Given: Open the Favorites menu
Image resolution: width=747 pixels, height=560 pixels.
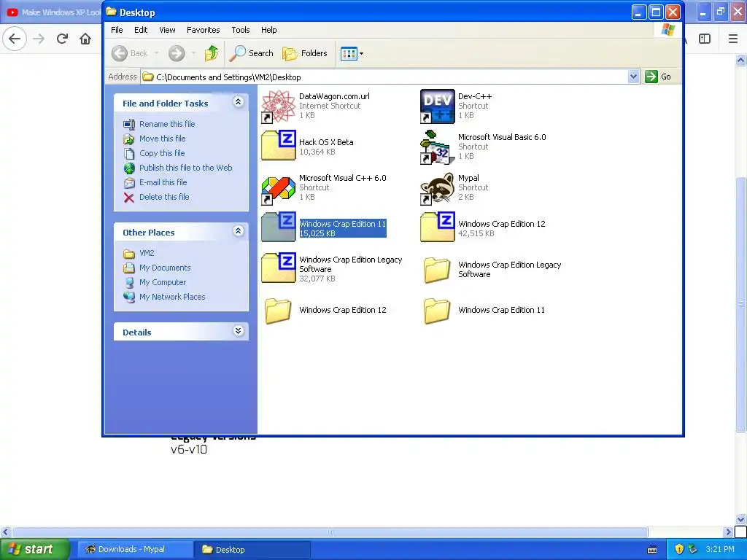Looking at the screenshot, I should click(x=204, y=30).
